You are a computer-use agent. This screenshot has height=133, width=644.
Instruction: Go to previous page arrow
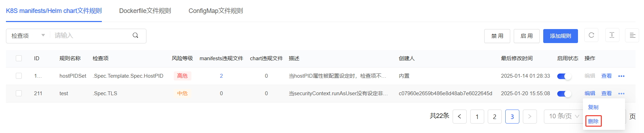pyautogui.click(x=460, y=117)
